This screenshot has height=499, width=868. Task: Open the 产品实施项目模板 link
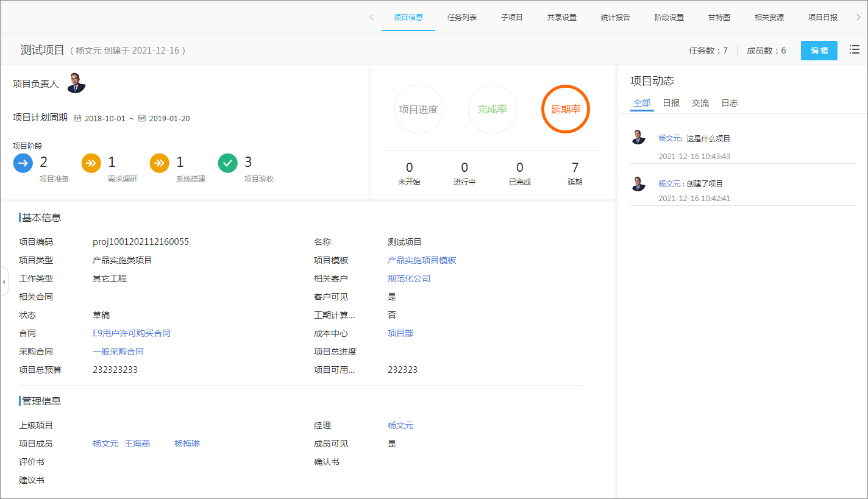click(x=422, y=260)
